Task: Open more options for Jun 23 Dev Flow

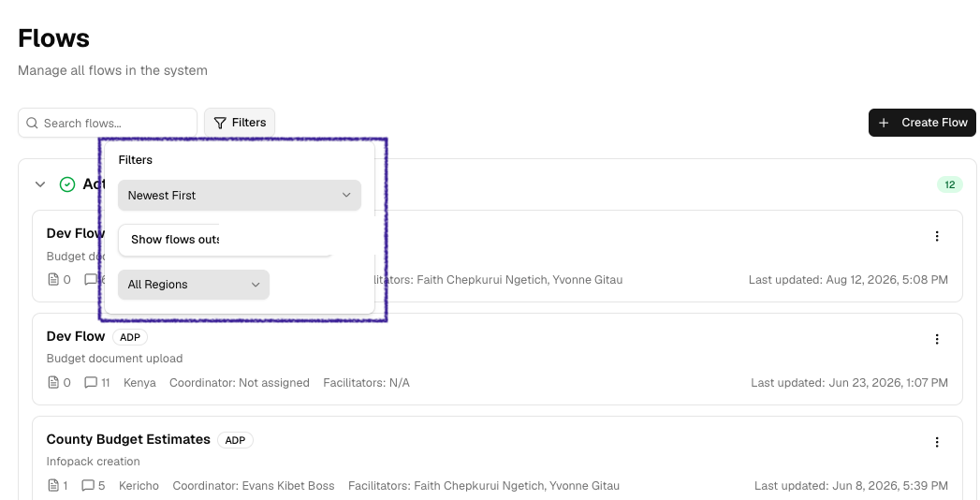Action: (x=937, y=339)
